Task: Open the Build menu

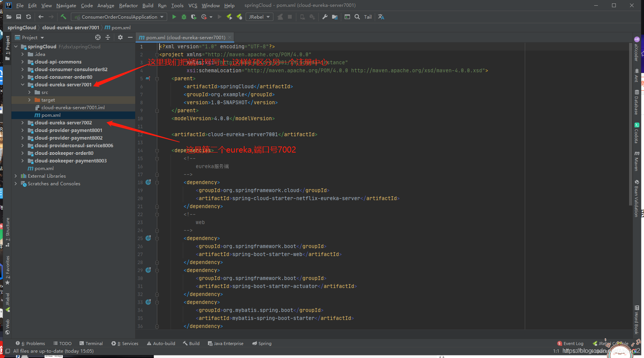Action: point(148,5)
